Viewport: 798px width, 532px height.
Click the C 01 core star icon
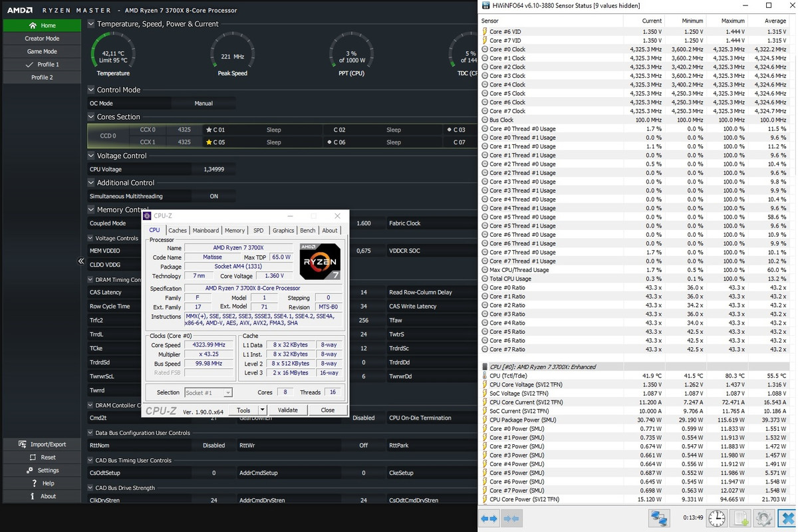pyautogui.click(x=209, y=130)
